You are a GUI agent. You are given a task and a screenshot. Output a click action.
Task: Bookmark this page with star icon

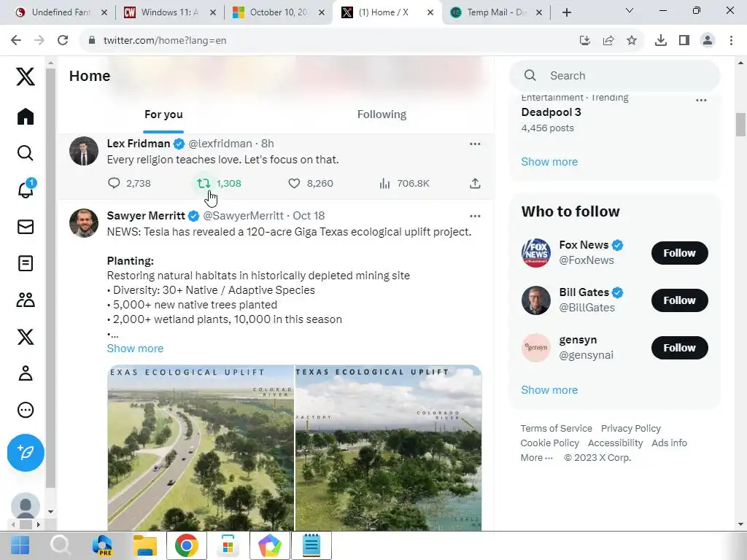pyautogui.click(x=632, y=41)
